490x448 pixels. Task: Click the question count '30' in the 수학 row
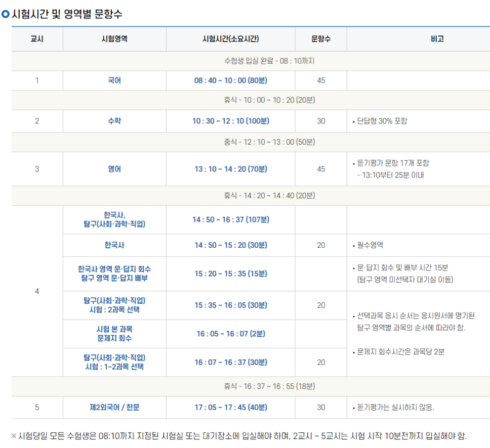321,121
